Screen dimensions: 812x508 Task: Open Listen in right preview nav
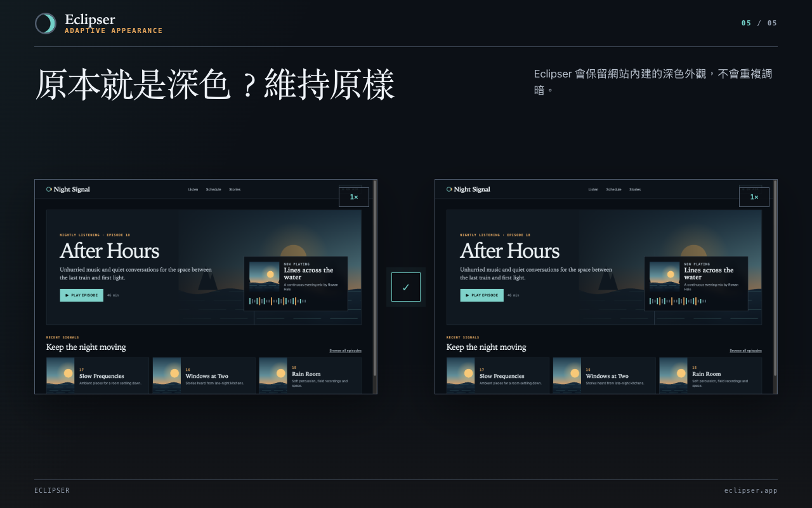[x=593, y=189]
